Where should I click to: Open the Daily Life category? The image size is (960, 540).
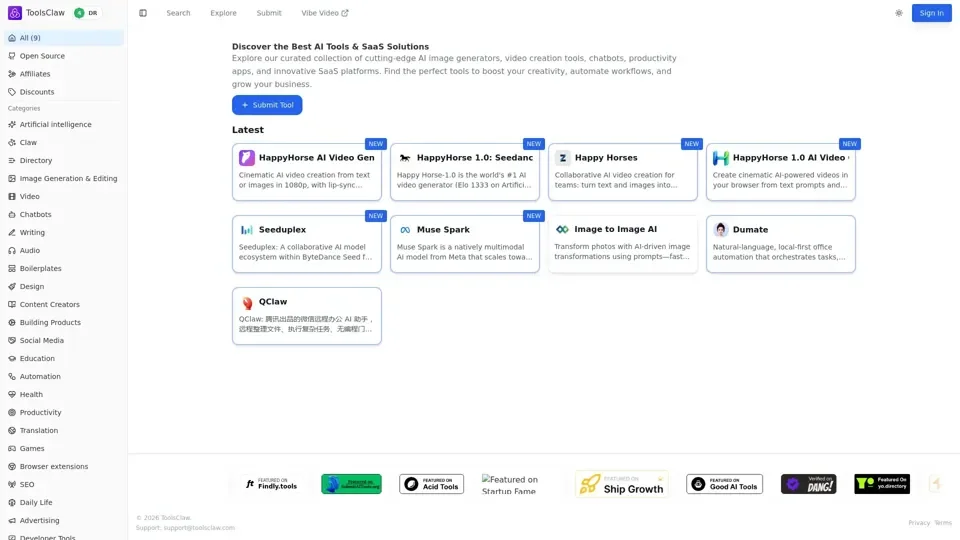pyautogui.click(x=64, y=503)
